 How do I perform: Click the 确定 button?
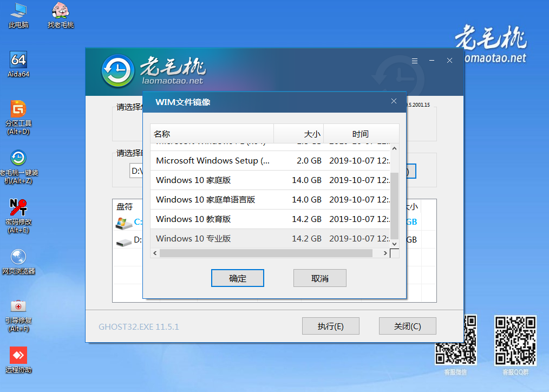coord(237,278)
